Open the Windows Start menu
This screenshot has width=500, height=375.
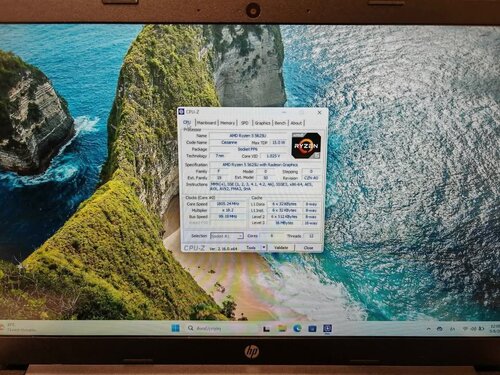pyautogui.click(x=175, y=328)
